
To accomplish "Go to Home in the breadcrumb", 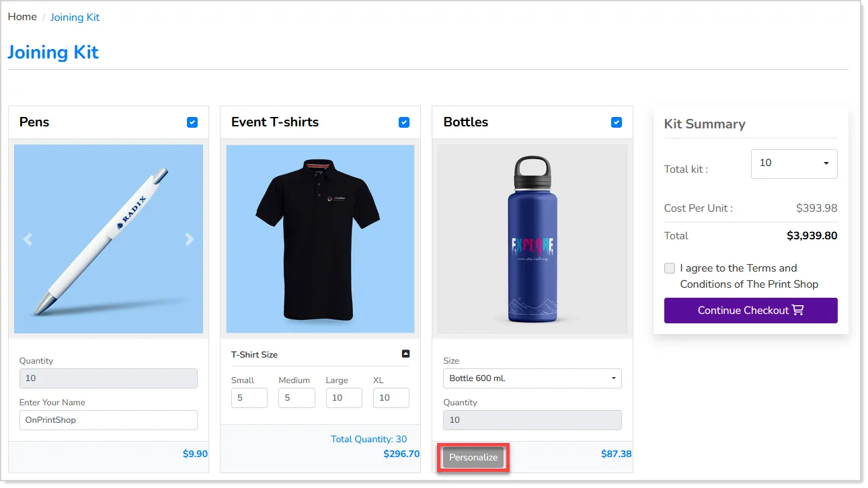I will click(22, 17).
